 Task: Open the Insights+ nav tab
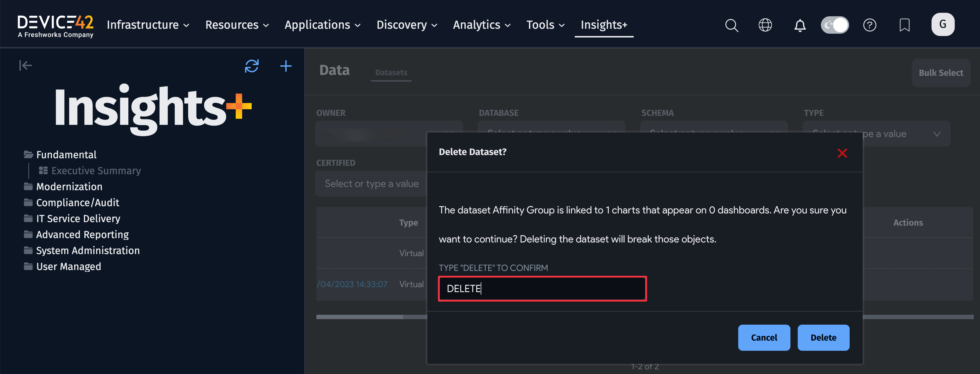point(604,25)
